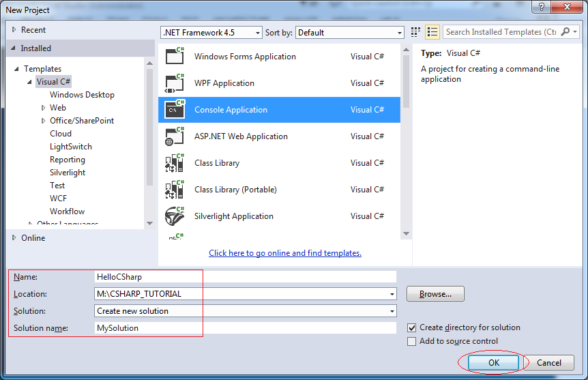The width and height of the screenshot is (588, 380).
Task: Collapse the Installed section
Action: click(14, 48)
